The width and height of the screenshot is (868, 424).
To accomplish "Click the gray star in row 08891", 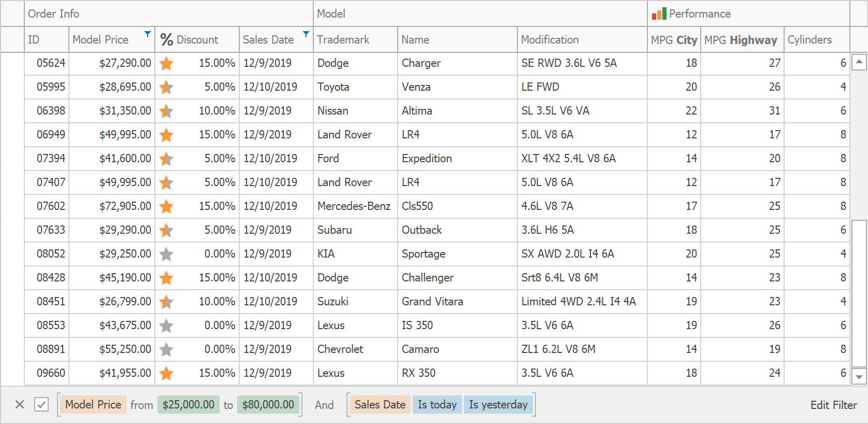I will pos(166,349).
